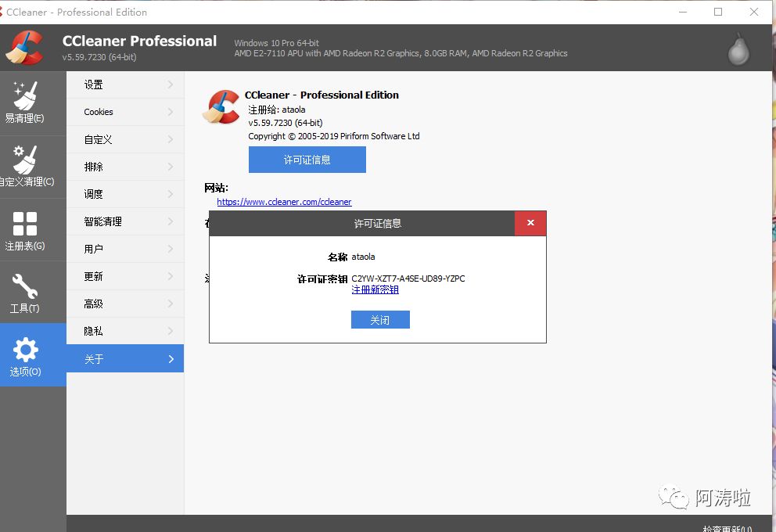Click 许可证信息 dialog title bar
This screenshot has width=776, height=532.
pyautogui.click(x=361, y=223)
